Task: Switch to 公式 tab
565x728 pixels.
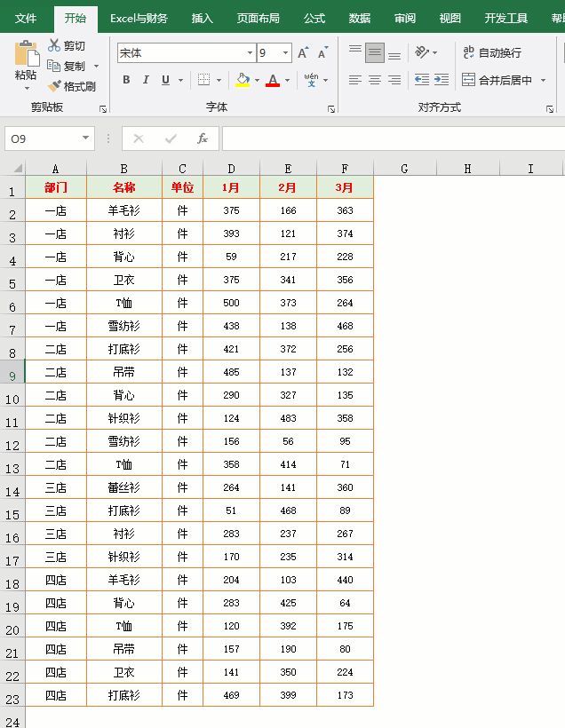Action: click(314, 18)
